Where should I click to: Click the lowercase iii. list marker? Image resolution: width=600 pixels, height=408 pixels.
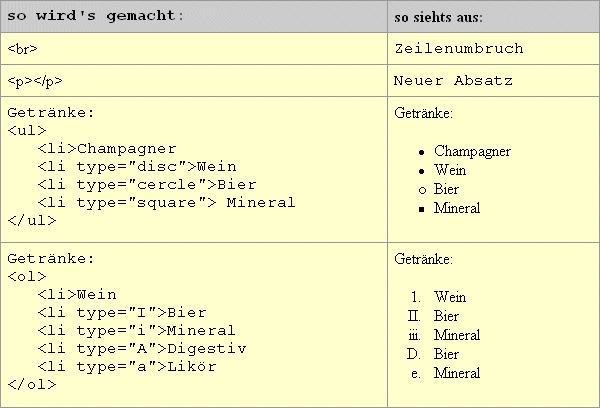click(x=414, y=335)
